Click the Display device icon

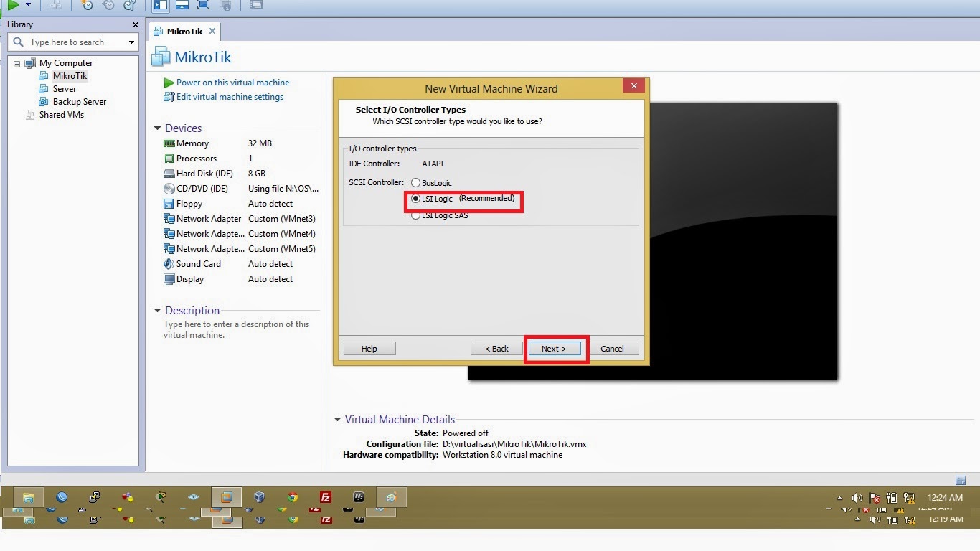[x=169, y=279]
